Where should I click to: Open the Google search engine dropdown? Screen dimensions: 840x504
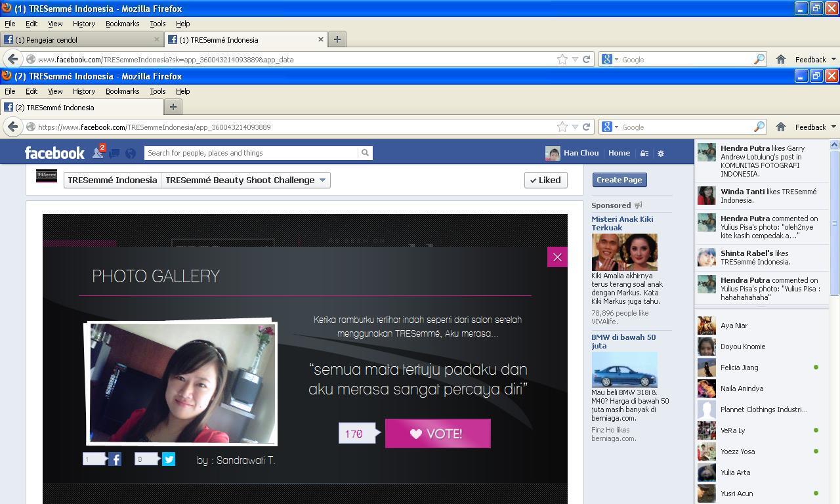pyautogui.click(x=610, y=127)
